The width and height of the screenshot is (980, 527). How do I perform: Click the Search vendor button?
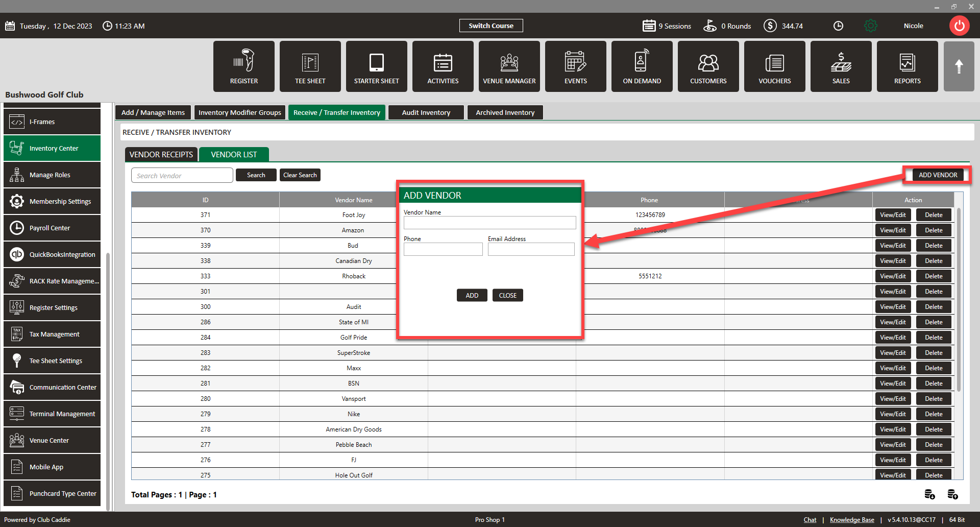[x=256, y=175]
